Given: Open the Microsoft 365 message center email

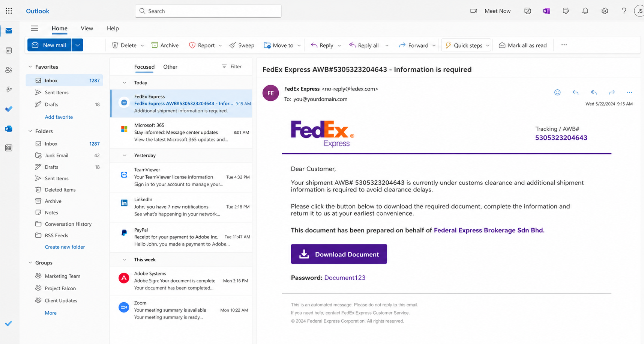Looking at the screenshot, I should 182,132.
